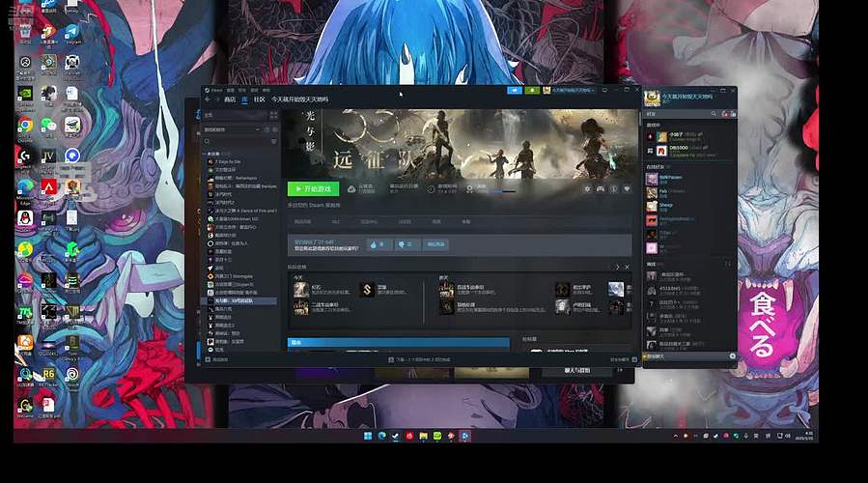The height and width of the screenshot is (483, 868).
Task: Open game info icon
Action: (613, 189)
